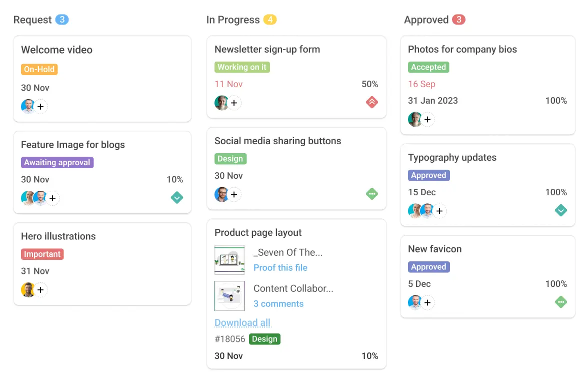Click the teal low-priority icon on Feature Image for blogs
The height and width of the screenshot is (380, 588).
[177, 198]
